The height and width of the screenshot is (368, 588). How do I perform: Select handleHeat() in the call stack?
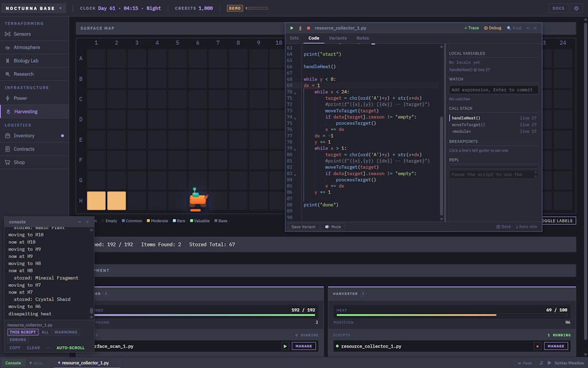tap(493, 118)
